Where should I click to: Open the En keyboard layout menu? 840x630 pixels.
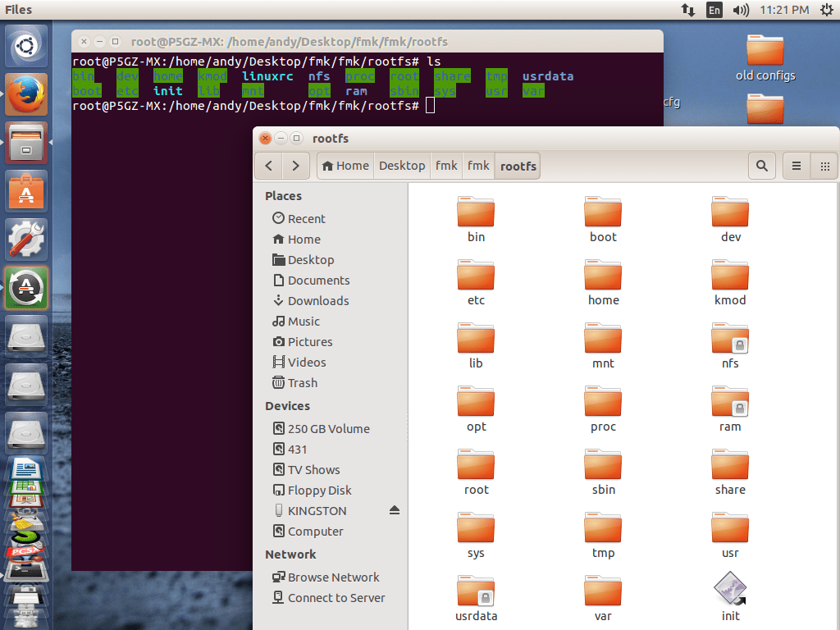714,10
